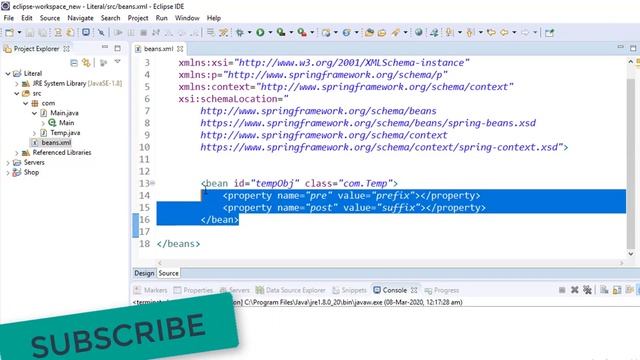640x360 pixels.
Task: Open the Project menu
Action: 138,18
